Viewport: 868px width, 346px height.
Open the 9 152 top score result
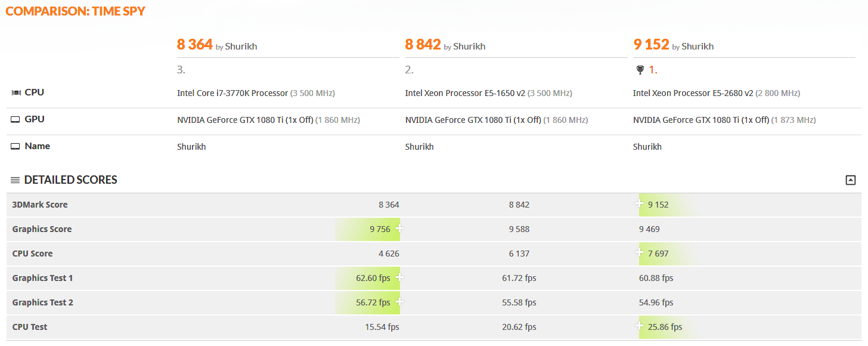(651, 44)
